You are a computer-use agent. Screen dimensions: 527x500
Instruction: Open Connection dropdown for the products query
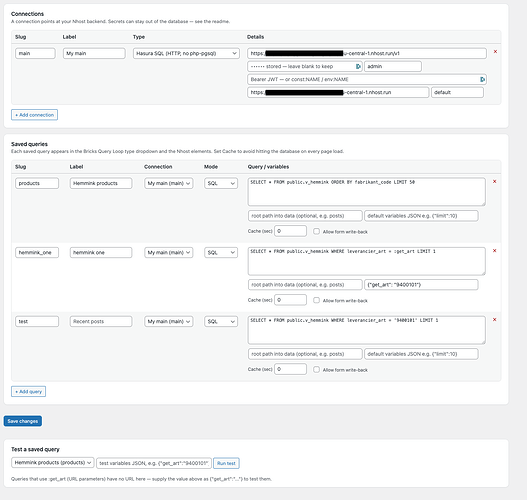click(169, 183)
